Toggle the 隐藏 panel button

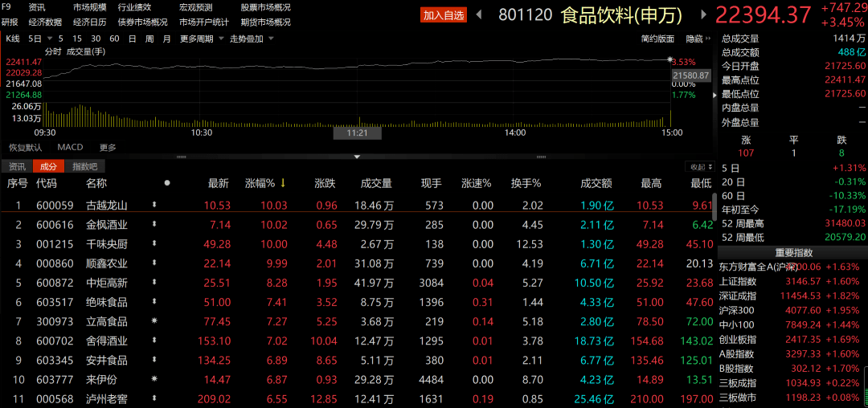pos(696,39)
